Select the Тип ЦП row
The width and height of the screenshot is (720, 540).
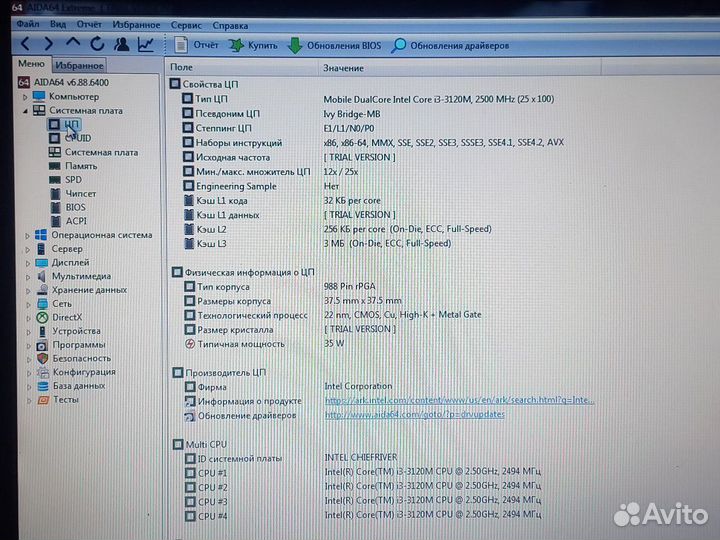[x=367, y=99]
